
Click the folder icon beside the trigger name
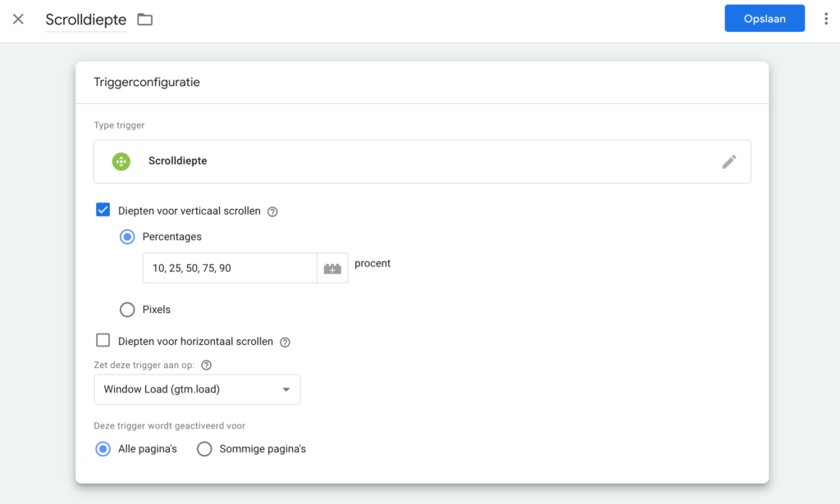click(x=145, y=19)
